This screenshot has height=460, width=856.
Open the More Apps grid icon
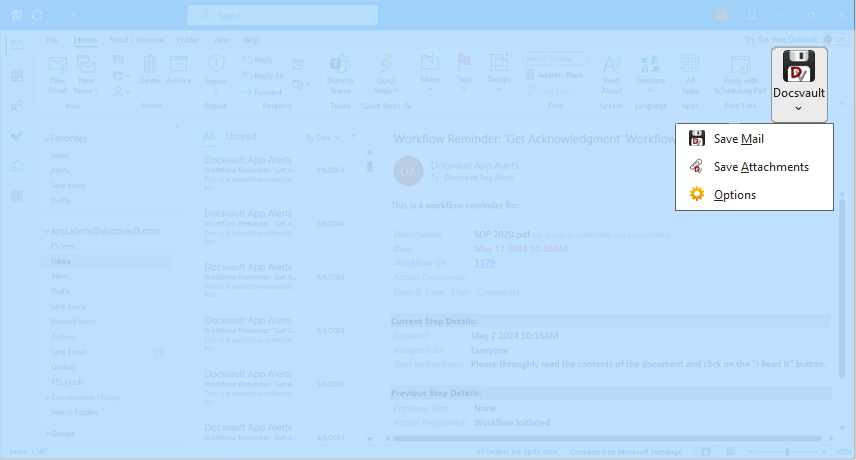coord(17,196)
